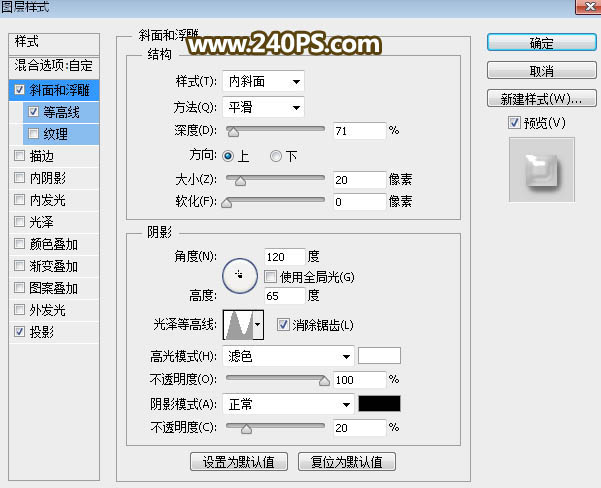Image resolution: width=601 pixels, height=488 pixels.
Task: Click the style preview thumbnail
Action: click(x=542, y=170)
